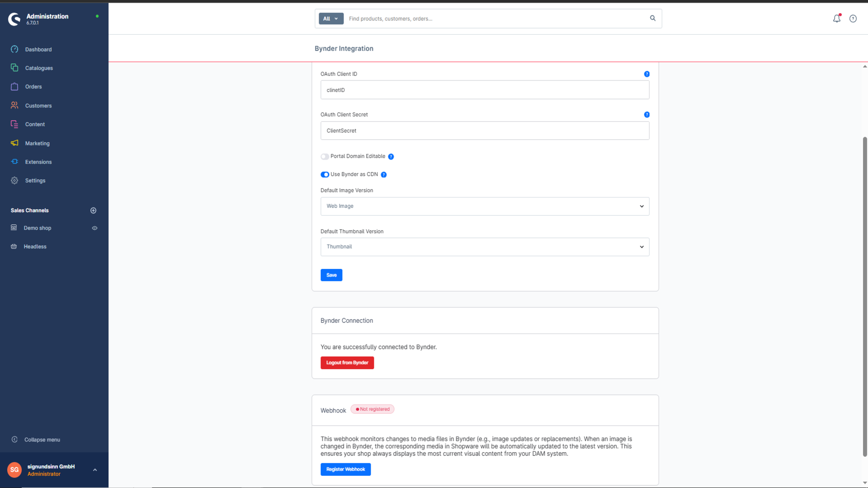The height and width of the screenshot is (488, 868).
Task: Click the Catalogues icon in sidebar
Action: pos(14,68)
